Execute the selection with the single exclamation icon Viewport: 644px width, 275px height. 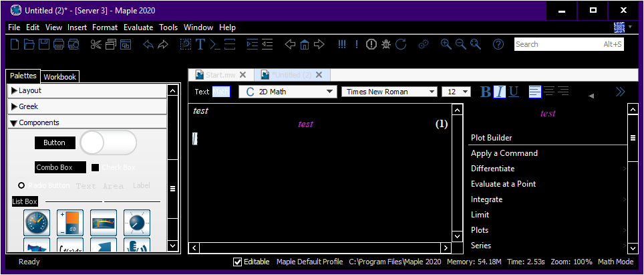357,44
